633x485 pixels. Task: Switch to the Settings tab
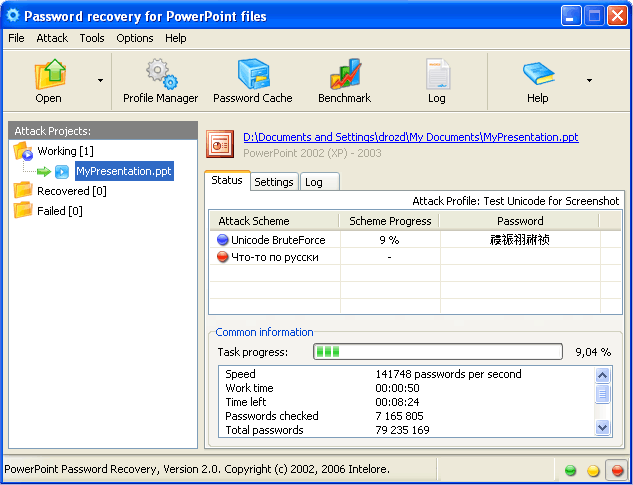(x=274, y=182)
